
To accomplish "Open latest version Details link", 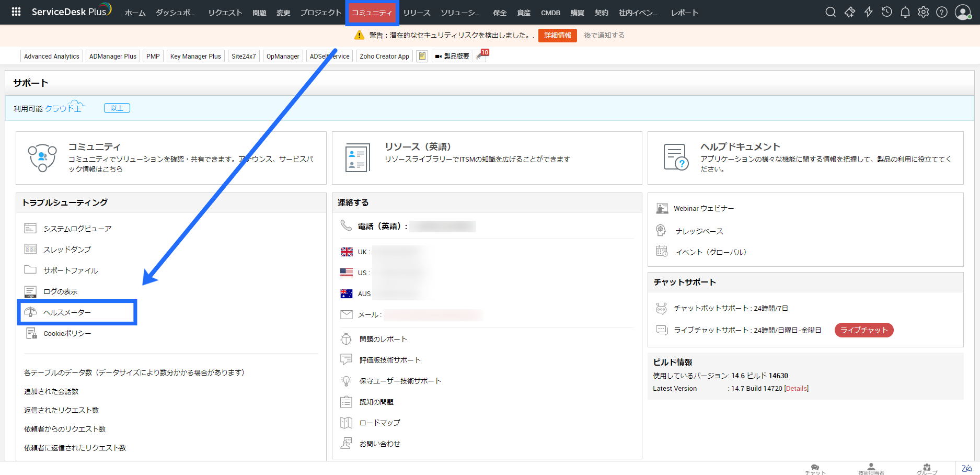I will pyautogui.click(x=797, y=388).
